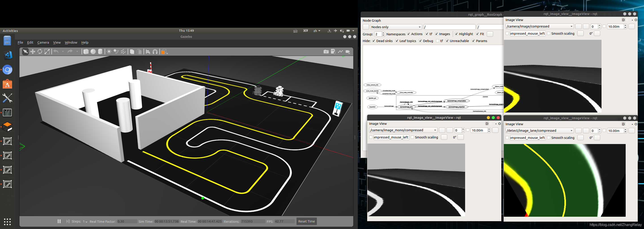Open the /detect/image_lane/compressed topic dropdown

click(540, 131)
